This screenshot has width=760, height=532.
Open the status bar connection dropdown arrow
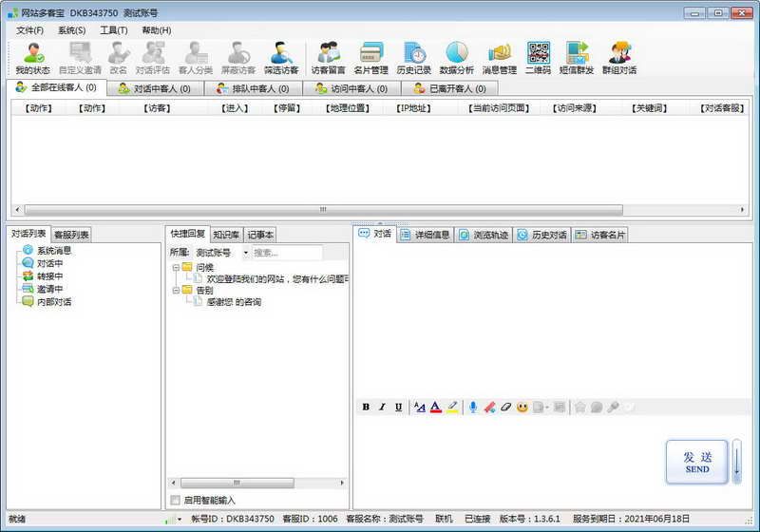pyautogui.click(x=180, y=519)
